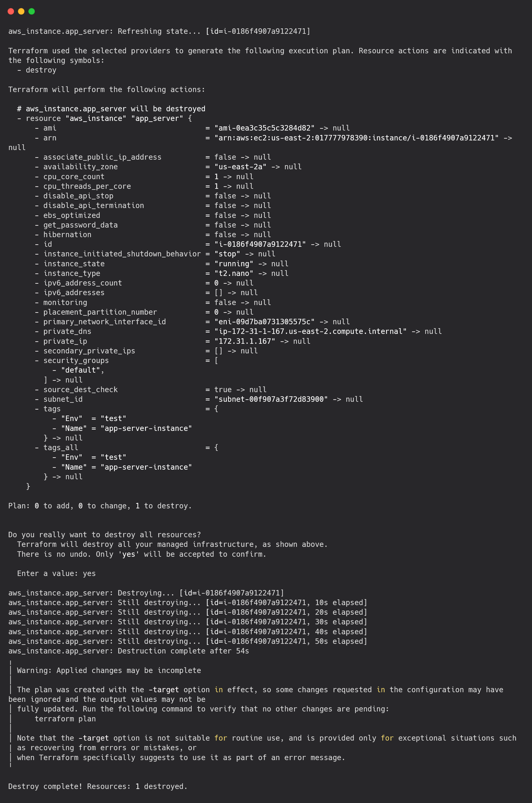Viewport: 532px width, 803px height.
Task: Click the 'Enter a value: yes' prompt line
Action: coord(56,573)
